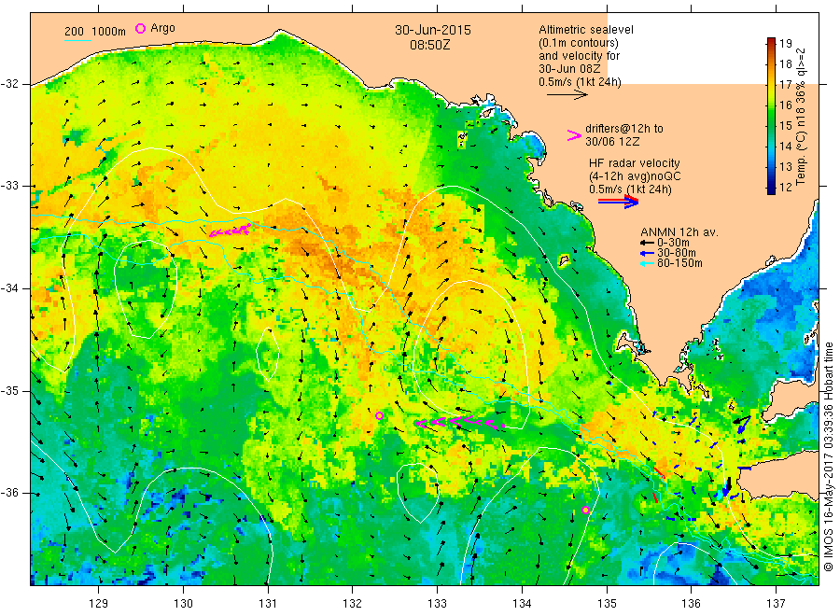The height and width of the screenshot is (616, 840).
Task: Click the longitude axis label 135
Action: (x=607, y=604)
